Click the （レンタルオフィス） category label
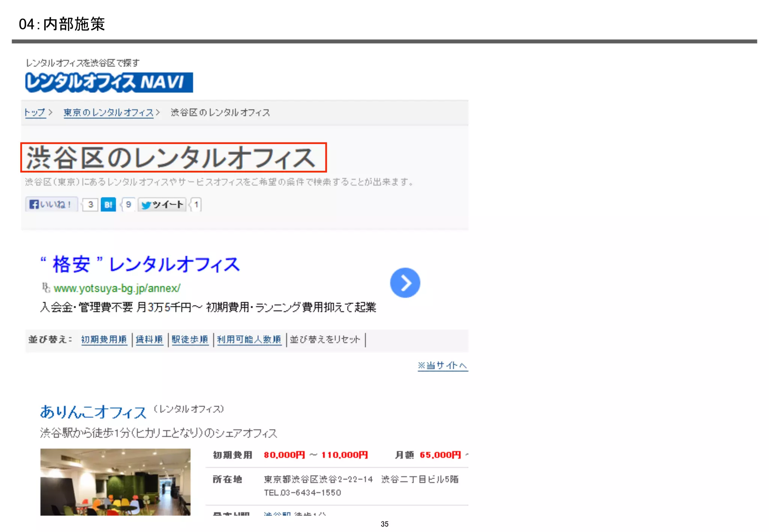This screenshot has height=532, width=769. click(x=189, y=409)
